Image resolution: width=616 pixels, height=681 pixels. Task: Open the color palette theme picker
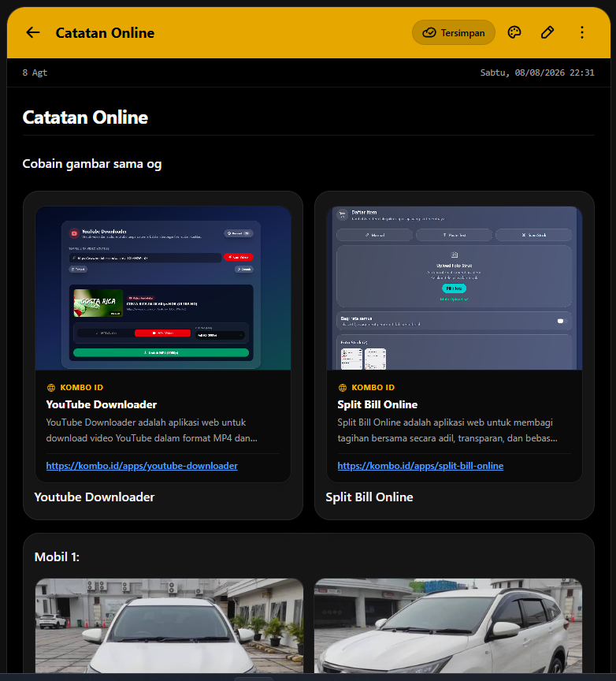514,32
